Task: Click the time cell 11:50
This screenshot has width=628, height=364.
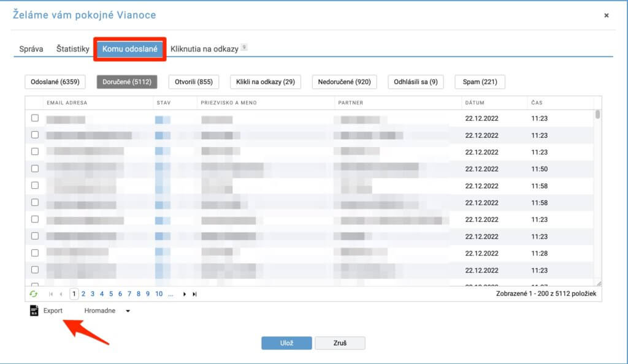Action: click(540, 169)
